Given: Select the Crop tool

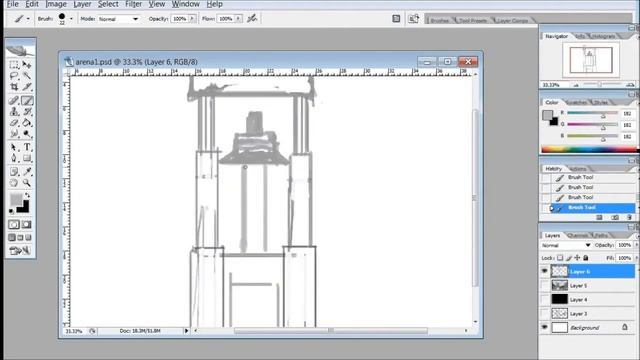Looking at the screenshot, I should pyautogui.click(x=14, y=87).
